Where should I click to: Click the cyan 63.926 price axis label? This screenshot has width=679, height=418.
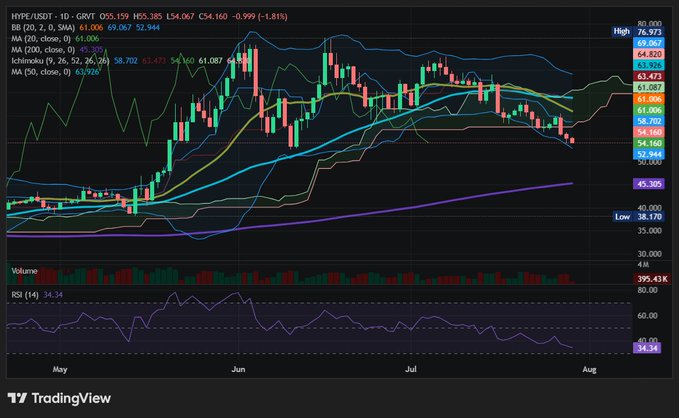[649, 65]
